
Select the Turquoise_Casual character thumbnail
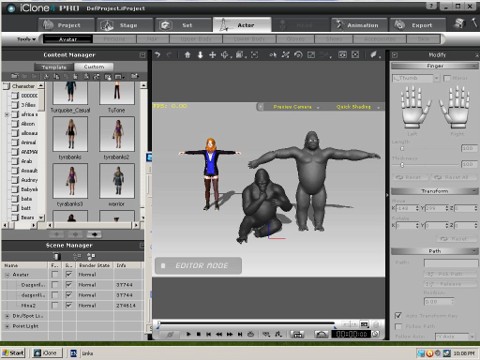tap(70, 93)
